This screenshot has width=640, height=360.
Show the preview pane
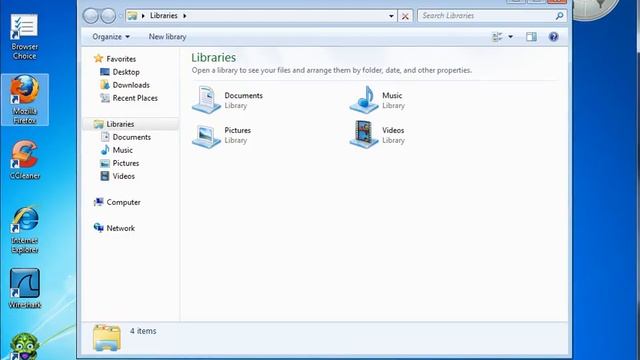[x=531, y=37]
